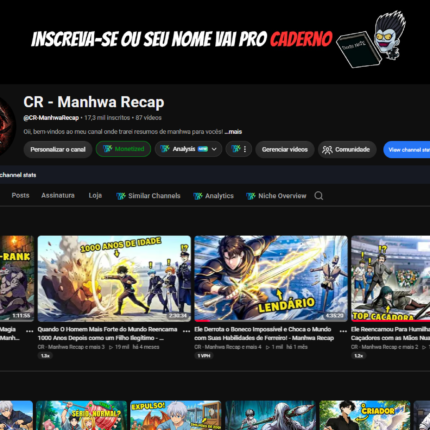Click the blue View channel stats button
Image resolution: width=430 pixels, height=430 pixels.
click(x=407, y=150)
